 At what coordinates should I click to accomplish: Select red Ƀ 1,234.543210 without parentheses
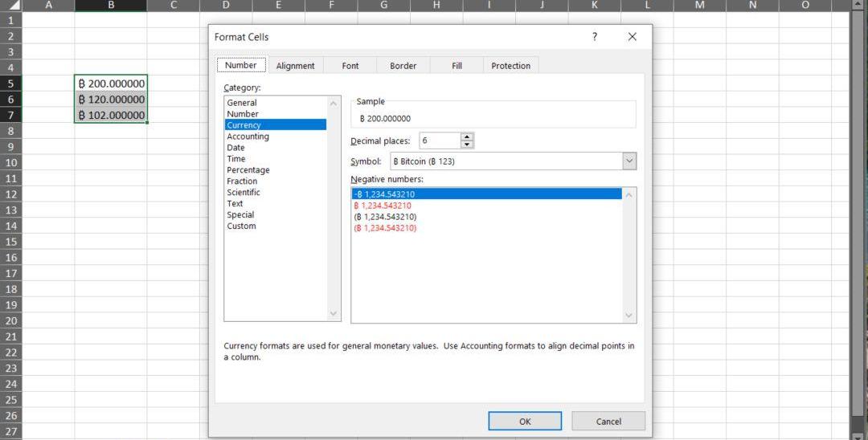486,206
